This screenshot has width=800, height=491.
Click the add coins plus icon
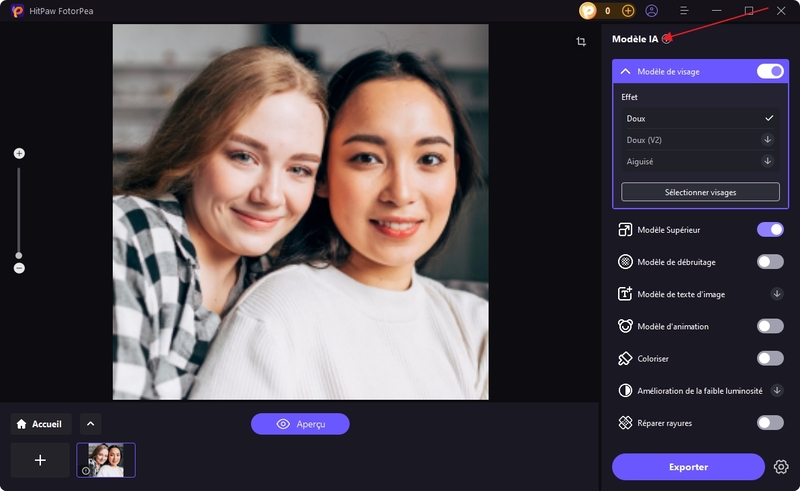(x=628, y=11)
